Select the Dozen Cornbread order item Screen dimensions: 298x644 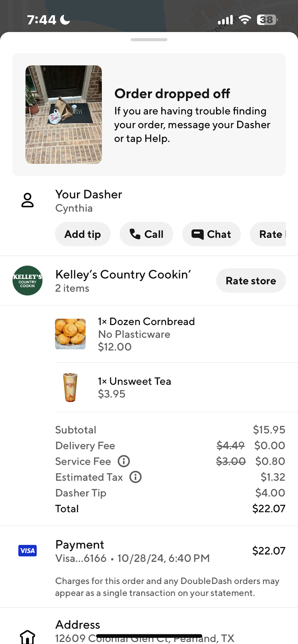pos(146,322)
